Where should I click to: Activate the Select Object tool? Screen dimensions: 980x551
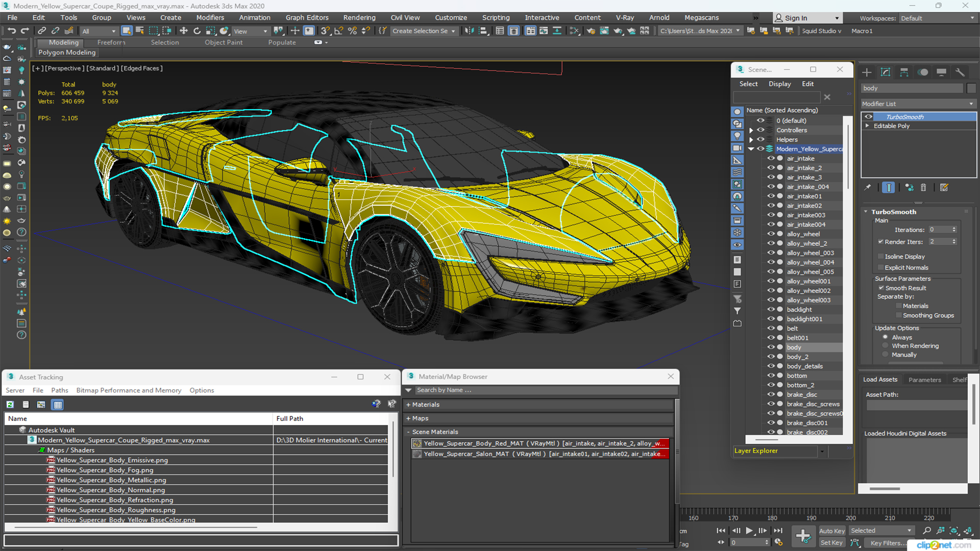pyautogui.click(x=127, y=31)
